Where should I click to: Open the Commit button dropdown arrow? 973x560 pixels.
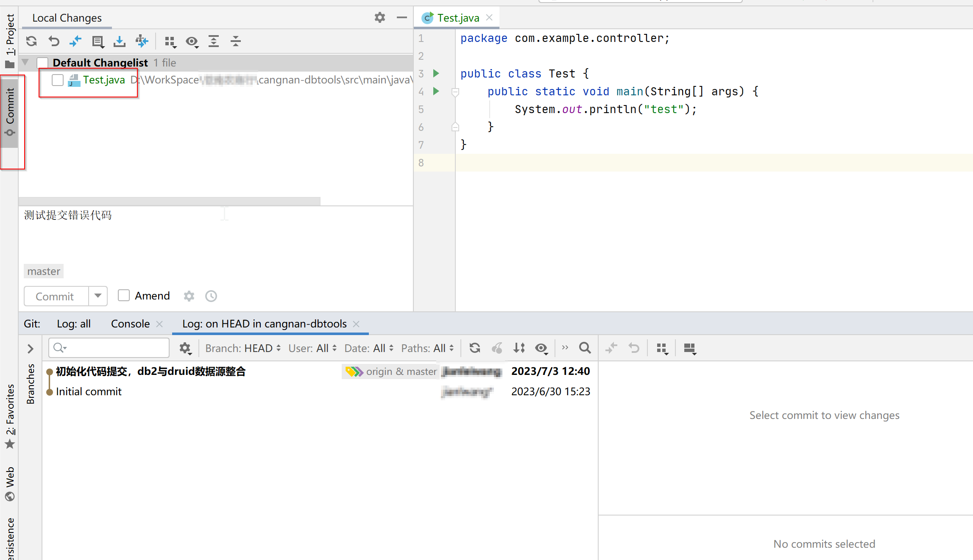[98, 296]
